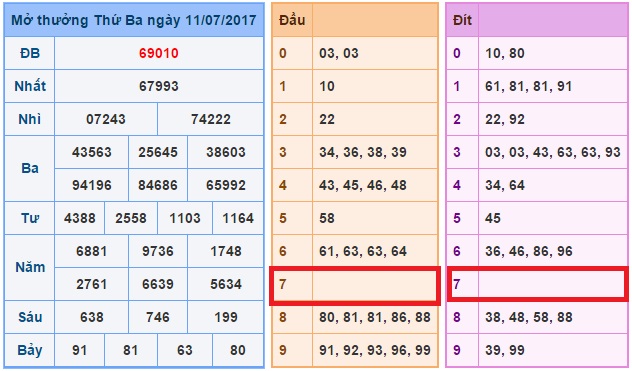This screenshot has width=632, height=371.
Task: Select second prize number 07243
Action: pos(106,119)
